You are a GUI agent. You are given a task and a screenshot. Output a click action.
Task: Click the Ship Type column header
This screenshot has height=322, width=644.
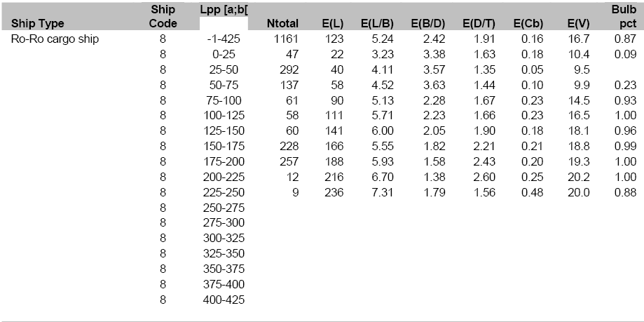pyautogui.click(x=38, y=24)
